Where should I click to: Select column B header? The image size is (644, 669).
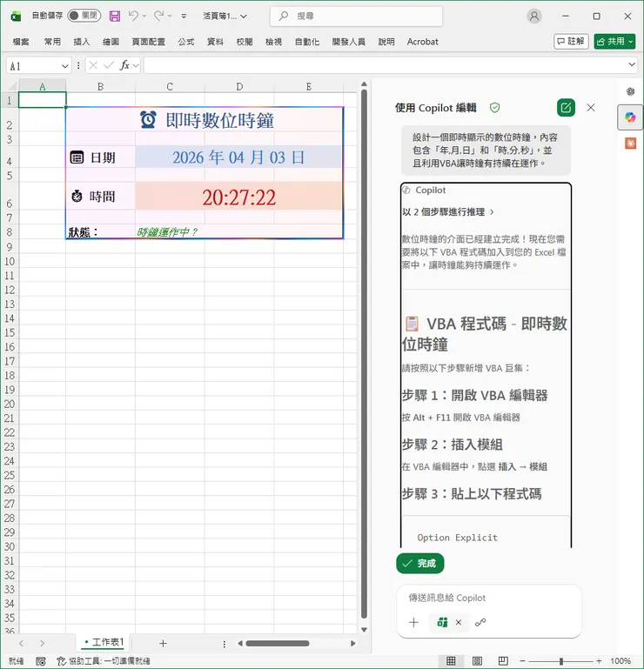click(x=100, y=87)
